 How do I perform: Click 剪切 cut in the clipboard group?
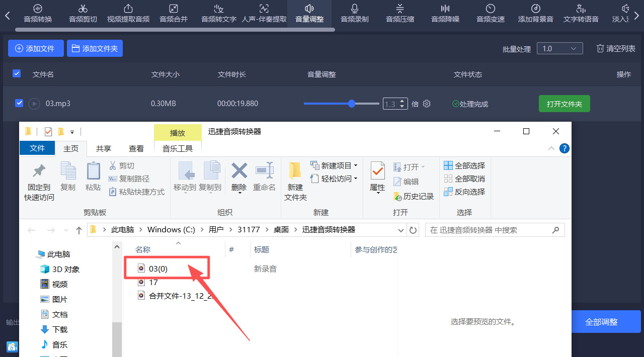tap(121, 166)
